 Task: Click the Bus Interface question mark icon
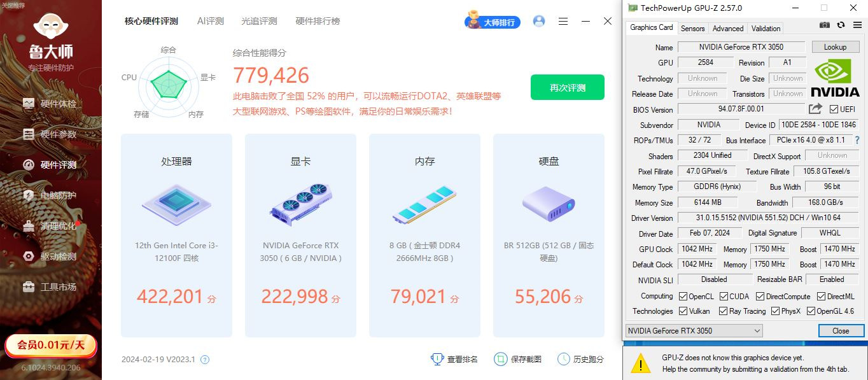(x=857, y=140)
